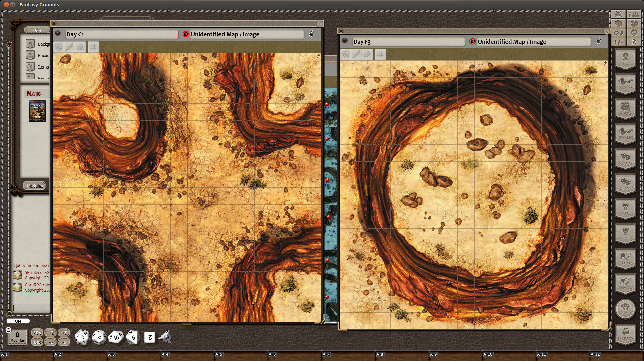Select the mask tool on Day F3 map
This screenshot has width=644, height=361.
point(345,54)
